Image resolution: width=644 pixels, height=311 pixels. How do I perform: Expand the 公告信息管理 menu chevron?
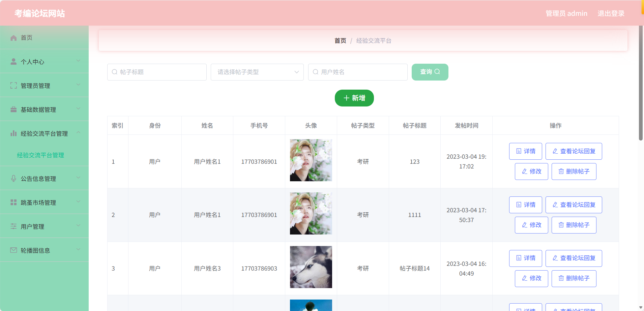click(x=78, y=178)
